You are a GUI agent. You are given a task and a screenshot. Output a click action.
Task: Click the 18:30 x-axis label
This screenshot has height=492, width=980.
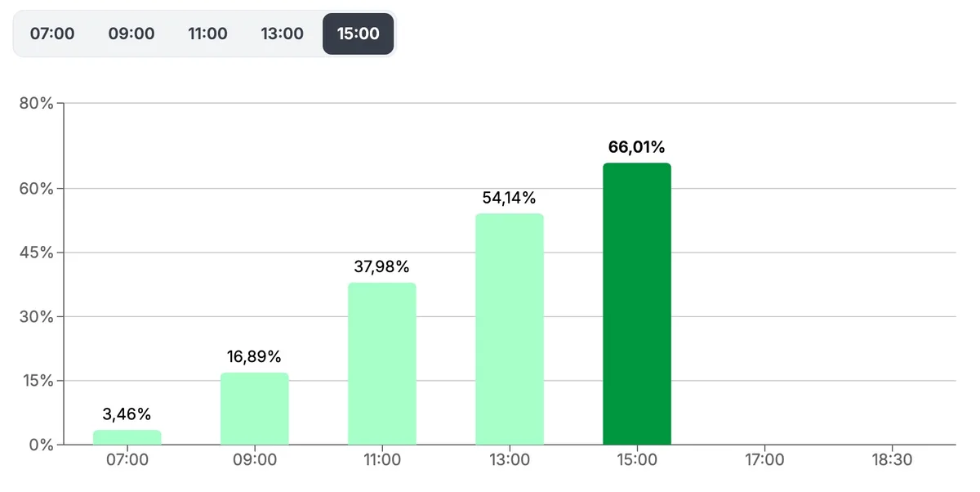tap(892, 460)
